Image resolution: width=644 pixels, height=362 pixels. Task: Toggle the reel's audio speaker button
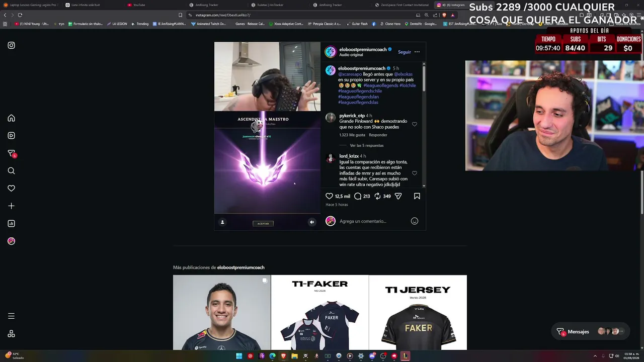point(312,222)
